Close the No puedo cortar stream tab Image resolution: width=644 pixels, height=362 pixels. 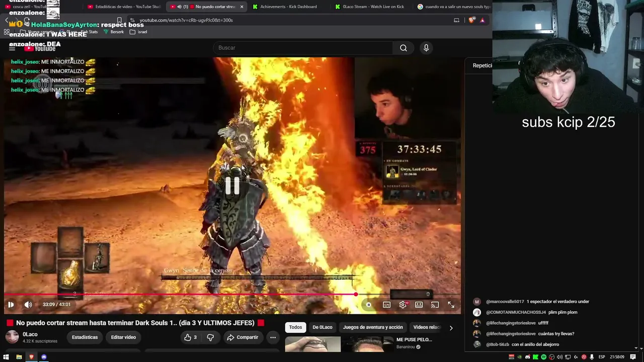point(242,7)
